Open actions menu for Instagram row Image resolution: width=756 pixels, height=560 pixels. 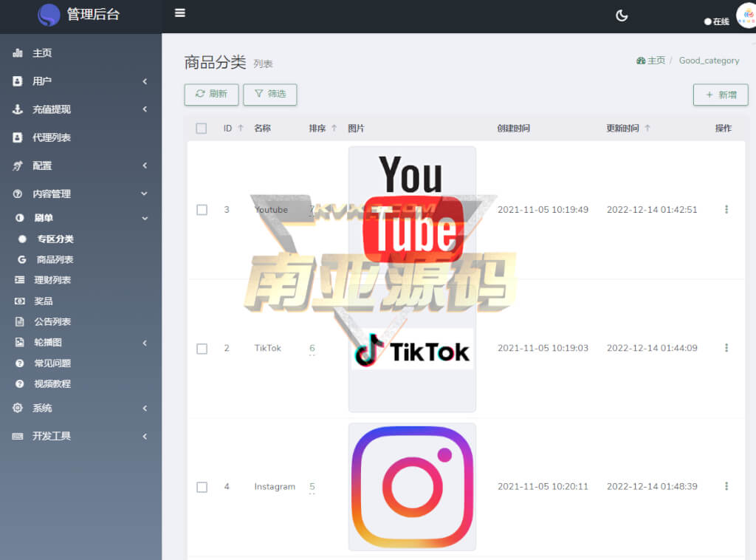[726, 486]
